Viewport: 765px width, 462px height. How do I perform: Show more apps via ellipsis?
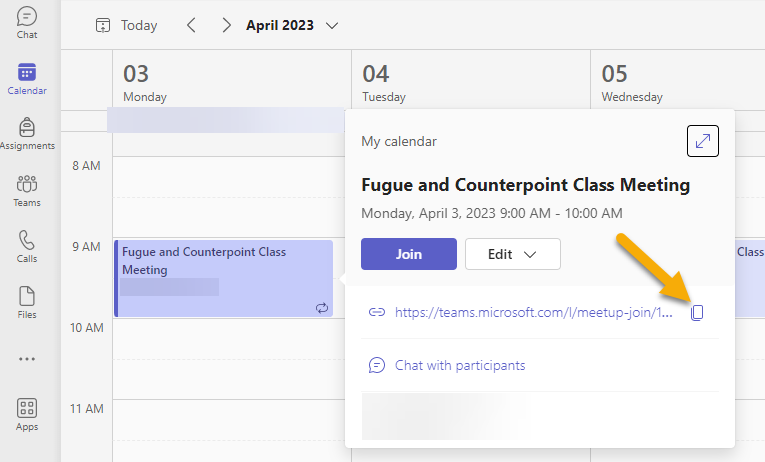pos(27,359)
